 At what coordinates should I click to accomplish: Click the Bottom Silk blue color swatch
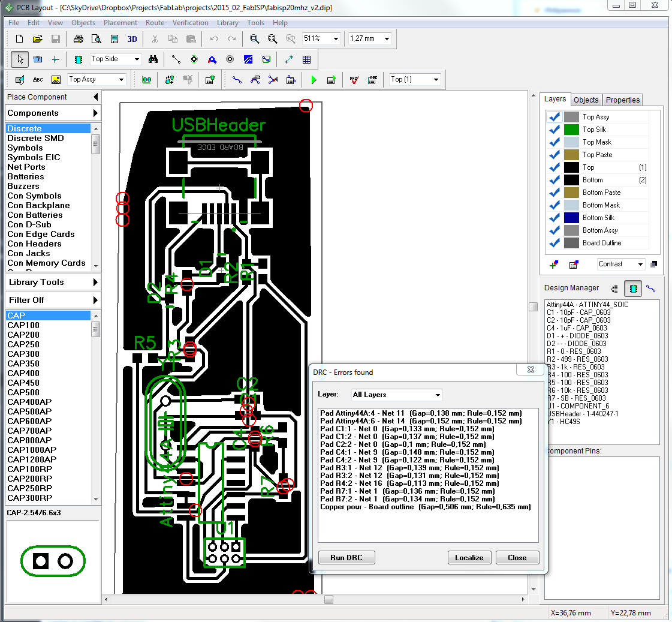pos(571,218)
